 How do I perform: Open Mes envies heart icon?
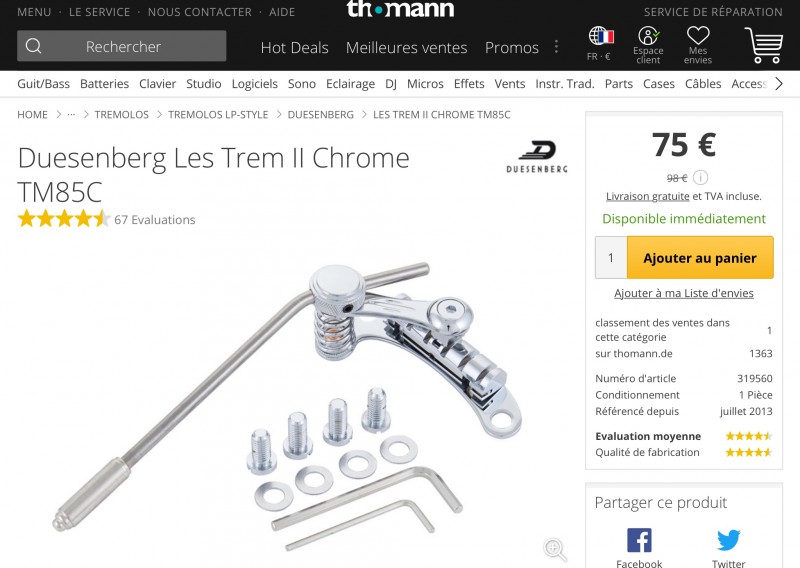(x=698, y=36)
